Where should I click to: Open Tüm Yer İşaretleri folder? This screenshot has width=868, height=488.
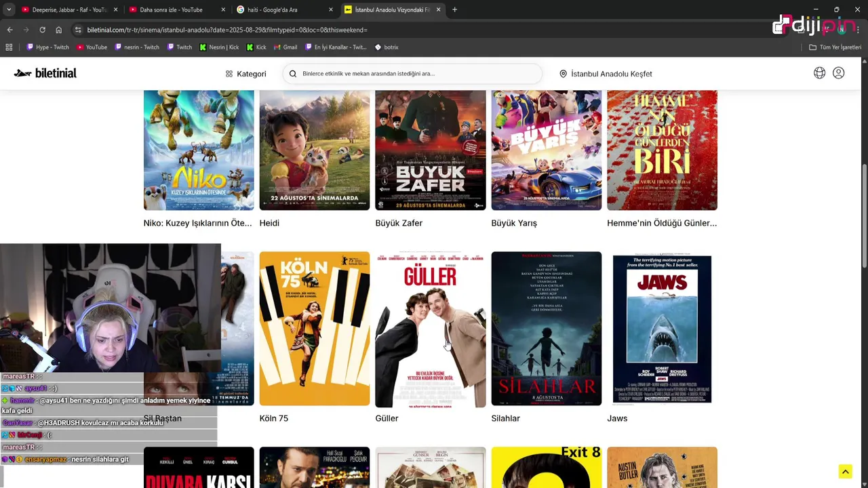835,47
